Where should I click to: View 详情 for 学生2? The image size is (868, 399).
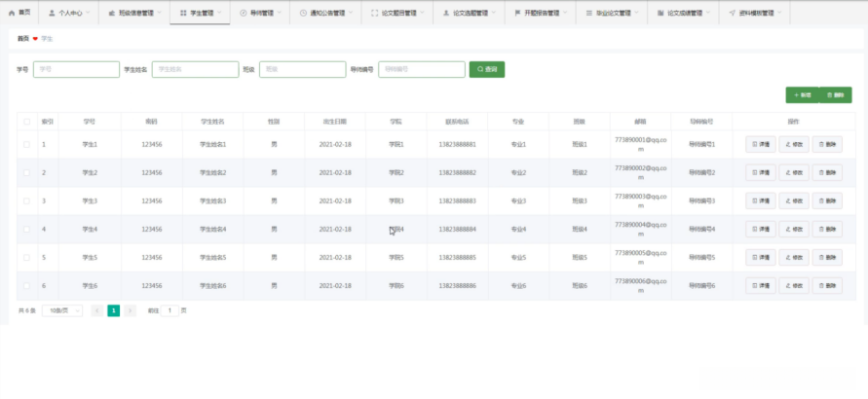[x=761, y=172]
